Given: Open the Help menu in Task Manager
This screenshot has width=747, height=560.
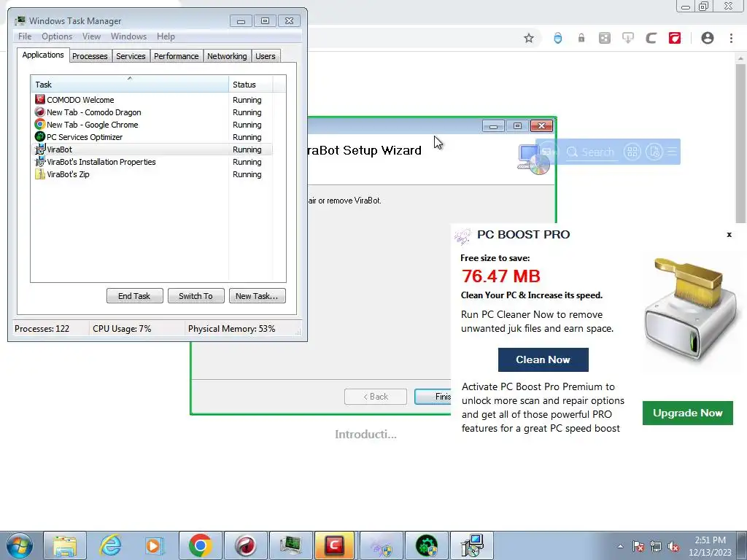Looking at the screenshot, I should [166, 36].
